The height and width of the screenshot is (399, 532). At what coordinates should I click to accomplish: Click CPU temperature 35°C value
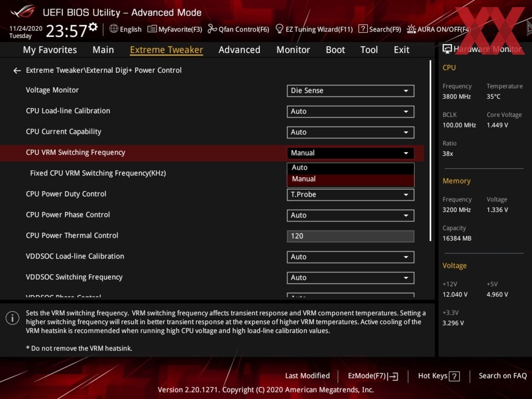pos(493,97)
